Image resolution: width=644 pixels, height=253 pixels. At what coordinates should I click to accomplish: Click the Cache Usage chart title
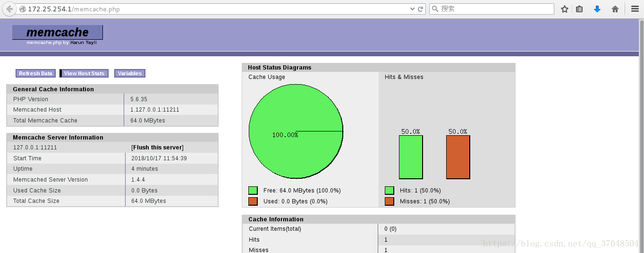click(x=267, y=77)
